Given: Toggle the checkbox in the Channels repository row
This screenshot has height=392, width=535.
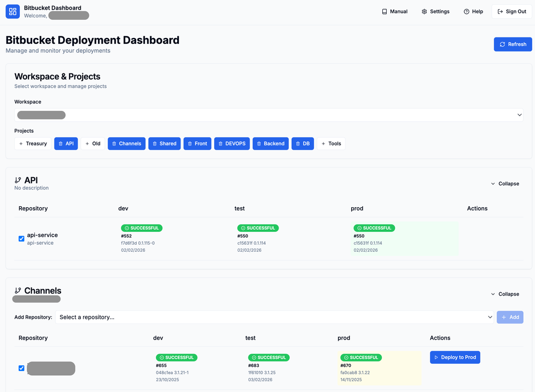Looking at the screenshot, I should point(21,368).
